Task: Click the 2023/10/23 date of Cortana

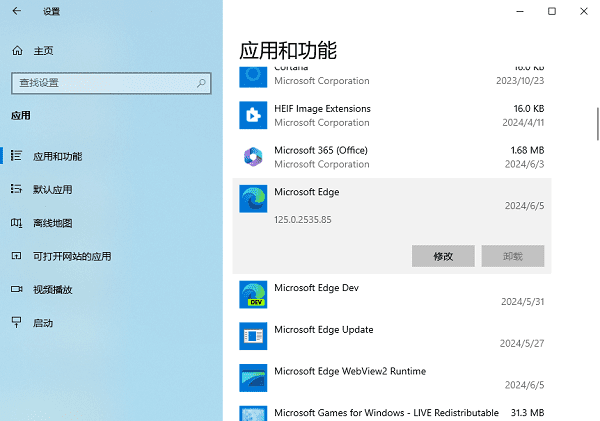Action: [x=520, y=81]
